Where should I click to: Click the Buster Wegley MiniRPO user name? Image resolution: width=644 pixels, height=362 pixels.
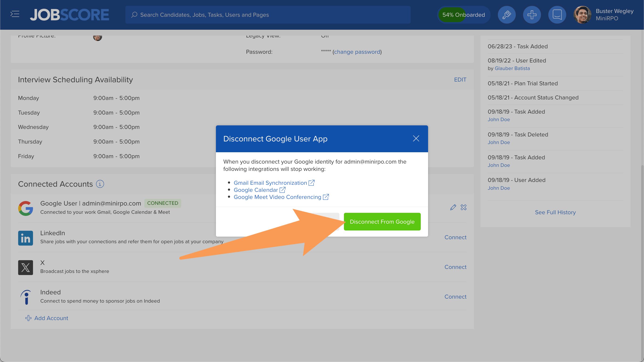click(x=615, y=15)
